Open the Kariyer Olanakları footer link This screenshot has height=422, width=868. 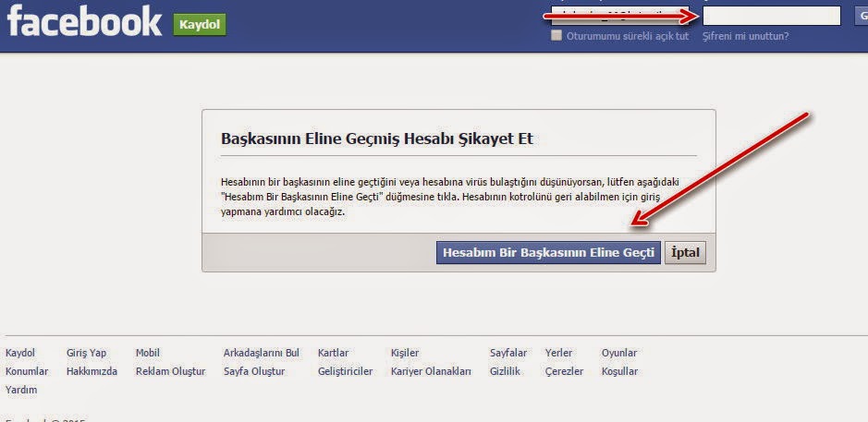[432, 371]
